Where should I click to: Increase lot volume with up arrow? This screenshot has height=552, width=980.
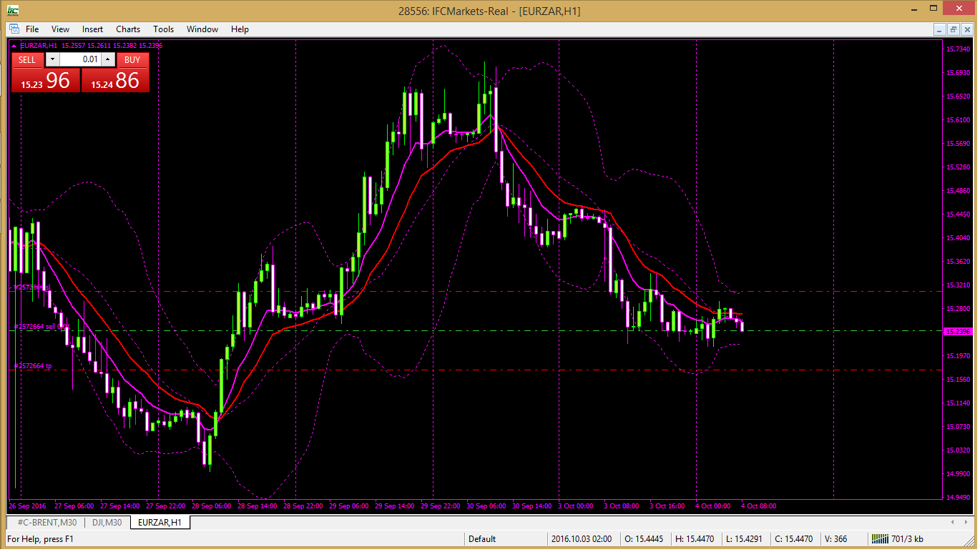tap(107, 60)
